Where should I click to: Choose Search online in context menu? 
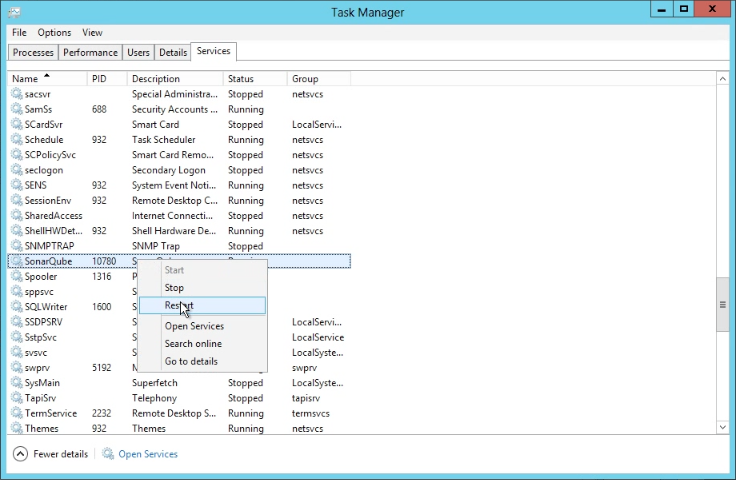point(202,343)
